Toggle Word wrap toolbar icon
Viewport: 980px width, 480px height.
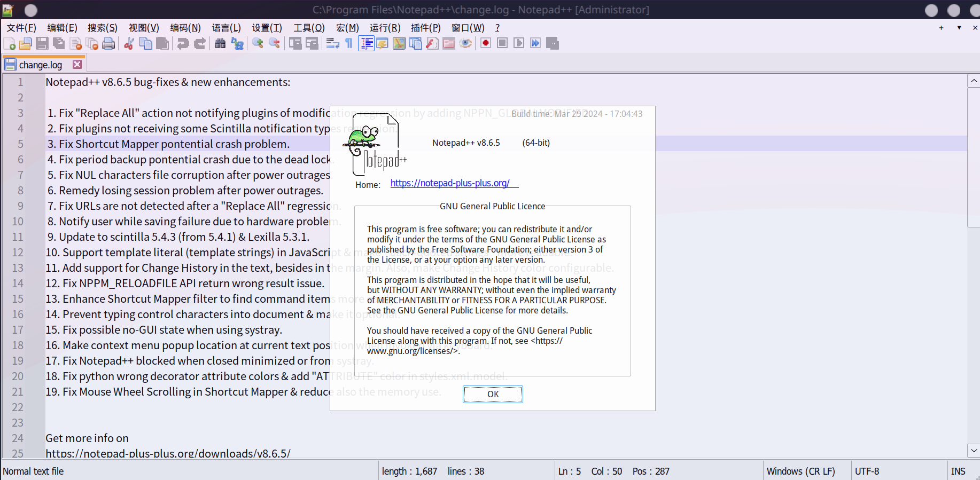[x=332, y=43]
